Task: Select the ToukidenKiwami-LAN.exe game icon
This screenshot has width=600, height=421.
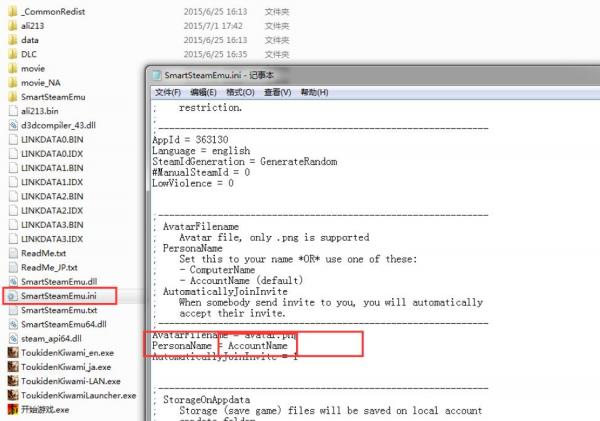Action: (13, 381)
